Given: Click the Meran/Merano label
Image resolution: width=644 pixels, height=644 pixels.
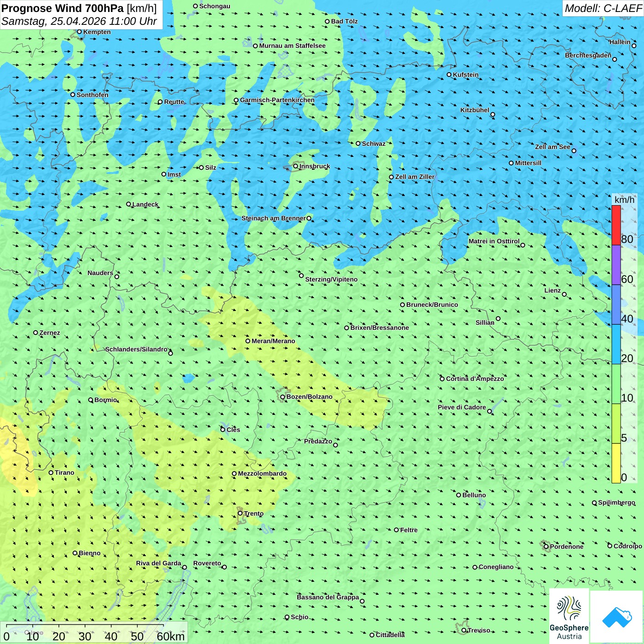Looking at the screenshot, I should 273,341.
